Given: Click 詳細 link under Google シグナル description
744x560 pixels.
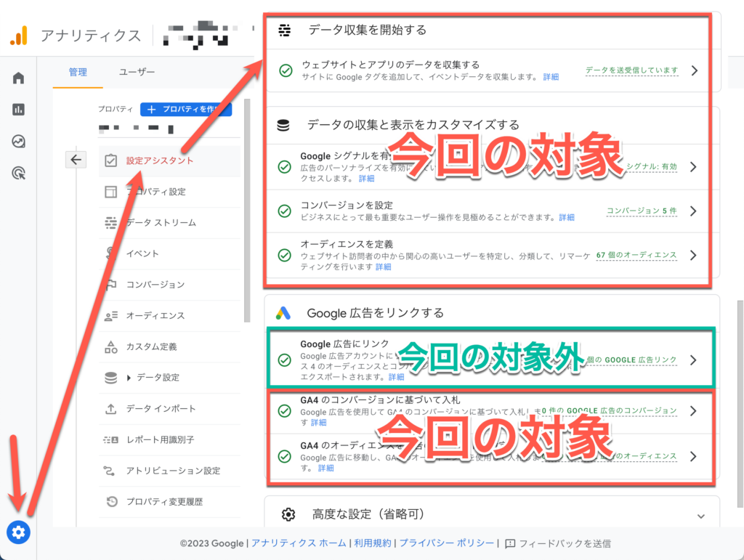Looking at the screenshot, I should (x=366, y=178).
